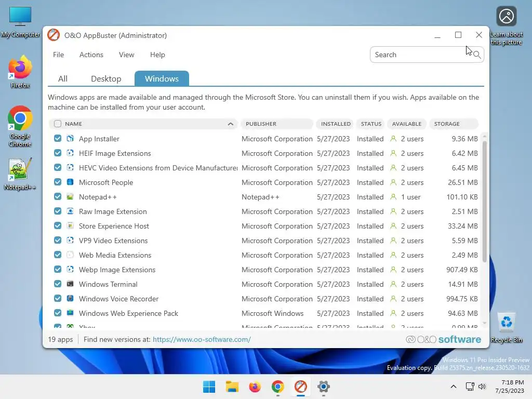Open the Actions menu
The height and width of the screenshot is (399, 532).
[91, 55]
